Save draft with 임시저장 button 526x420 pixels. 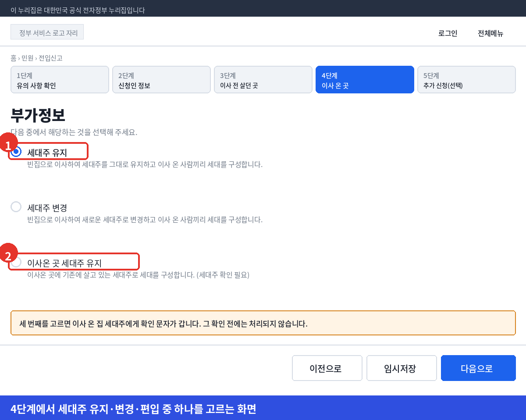point(402,368)
